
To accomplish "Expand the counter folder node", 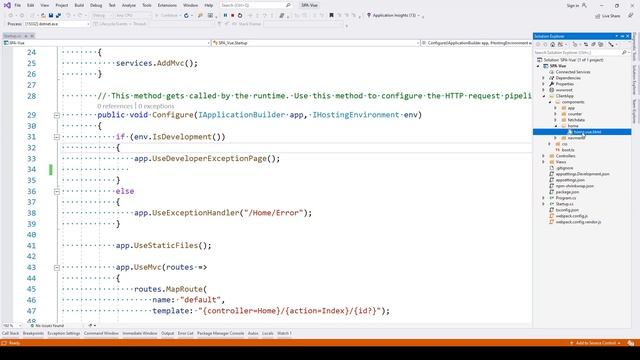I will click(555, 114).
